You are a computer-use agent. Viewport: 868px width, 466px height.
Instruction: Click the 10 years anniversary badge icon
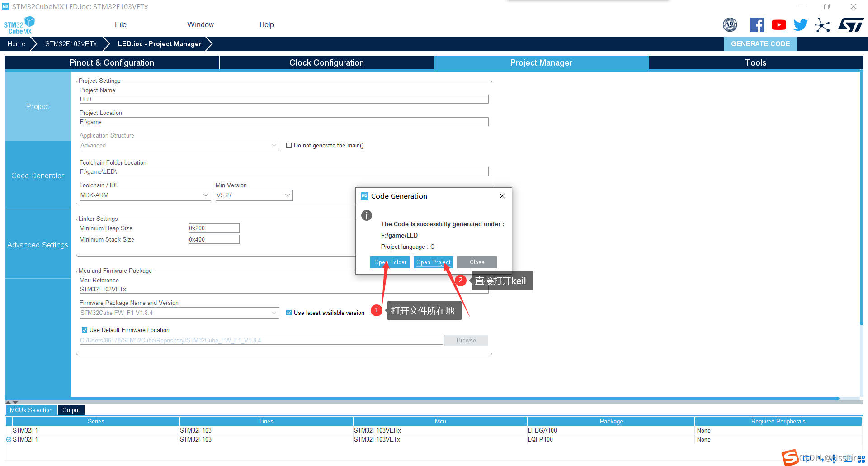pos(730,25)
